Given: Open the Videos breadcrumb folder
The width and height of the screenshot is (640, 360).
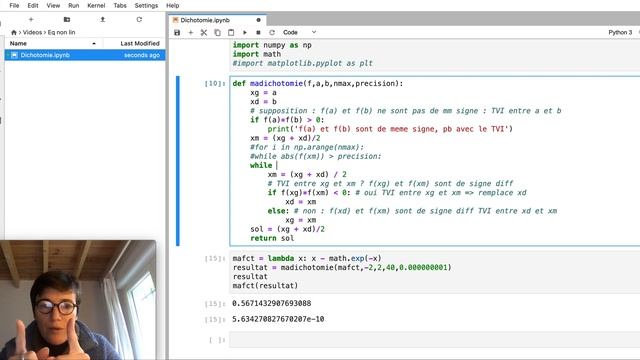Looking at the screenshot, I should (x=32, y=32).
